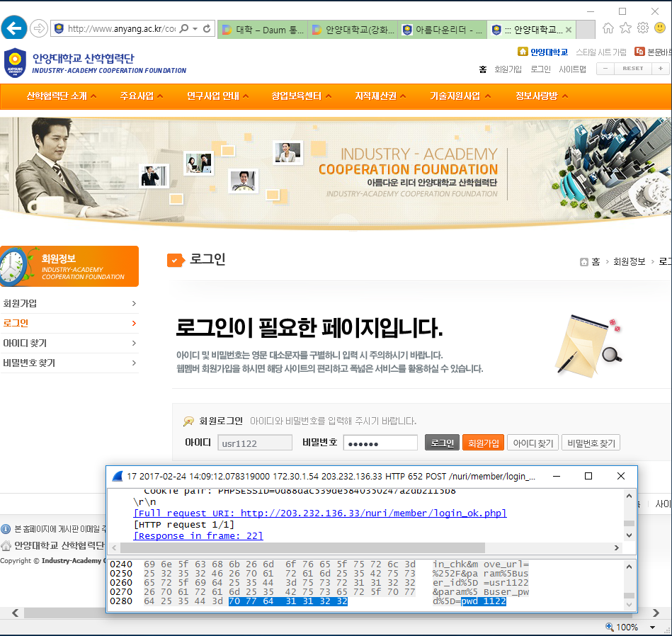Expand the 지적재산권 menu

point(380,96)
